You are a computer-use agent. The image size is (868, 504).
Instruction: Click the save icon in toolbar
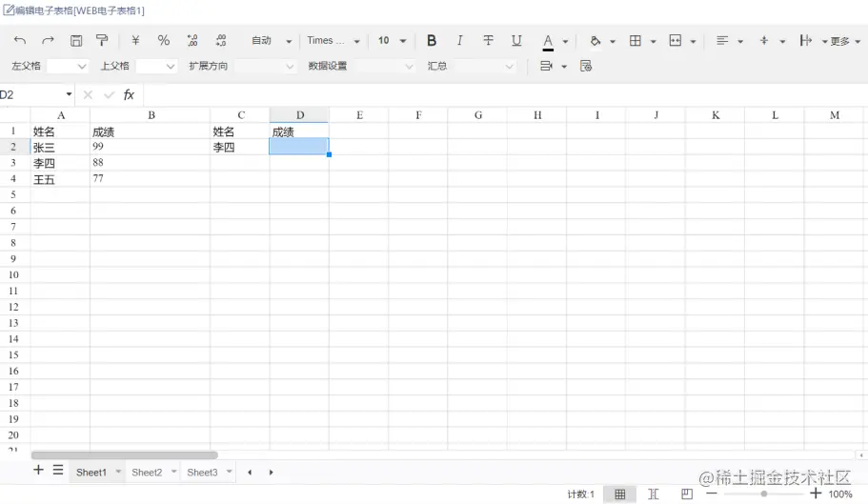coord(76,40)
